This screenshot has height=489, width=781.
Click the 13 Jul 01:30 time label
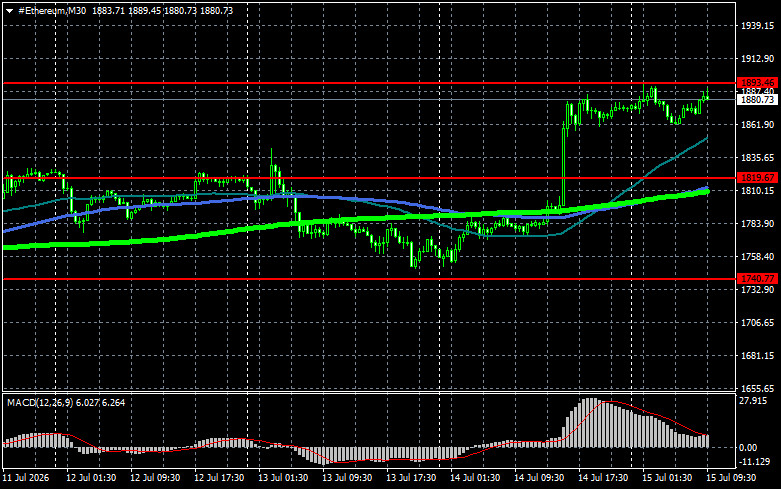pyautogui.click(x=283, y=478)
